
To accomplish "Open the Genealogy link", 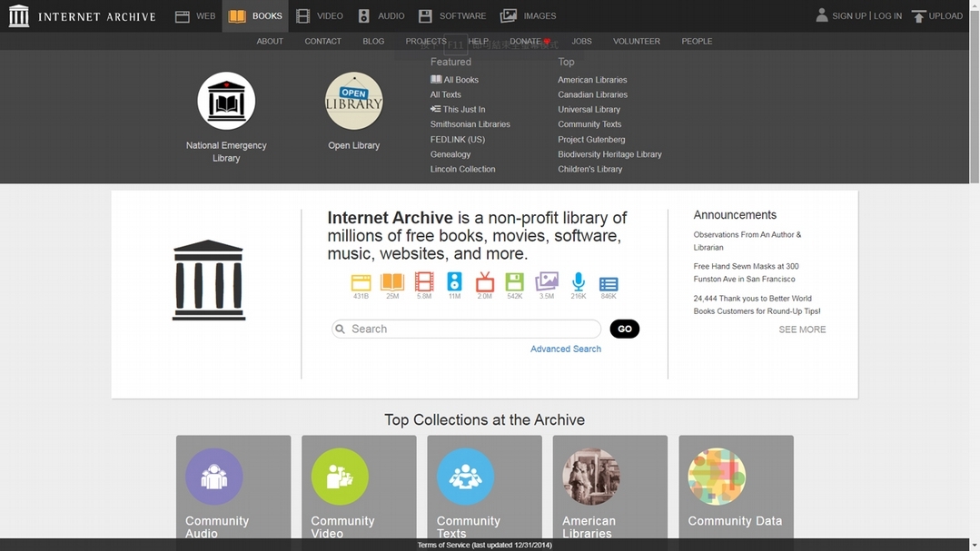I will click(x=450, y=153).
